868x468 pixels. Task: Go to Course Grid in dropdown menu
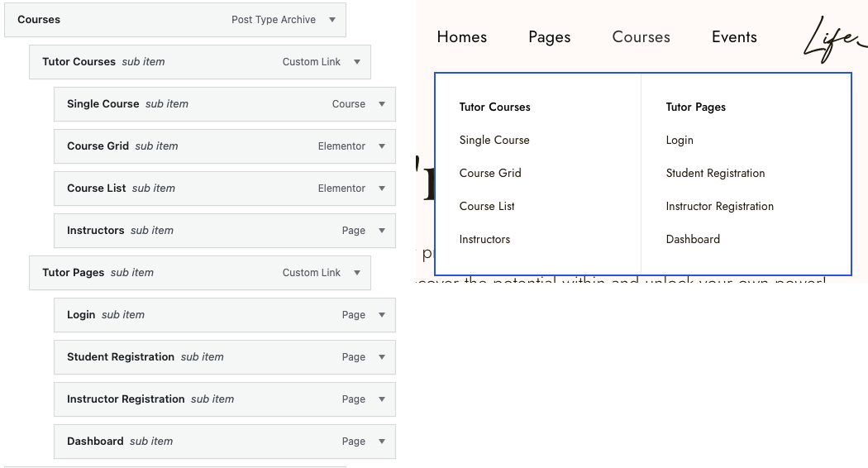pyautogui.click(x=490, y=173)
